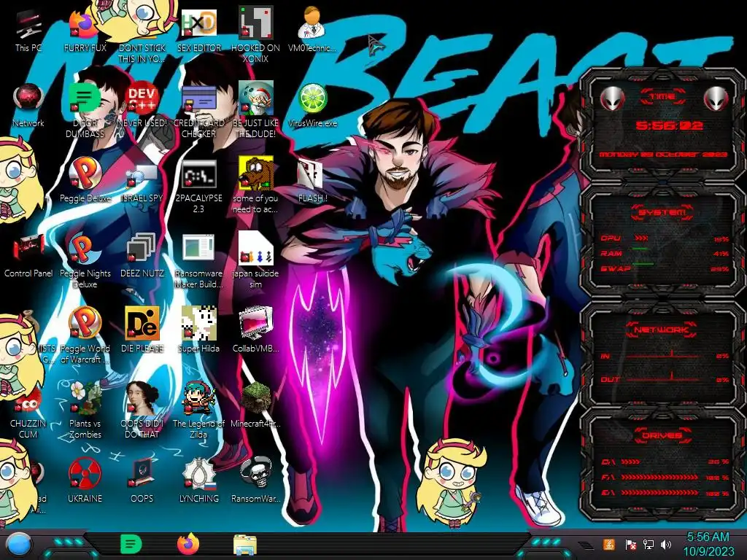
Task: Click the F:\ drive row in the widget
Action: pyautogui.click(x=665, y=477)
